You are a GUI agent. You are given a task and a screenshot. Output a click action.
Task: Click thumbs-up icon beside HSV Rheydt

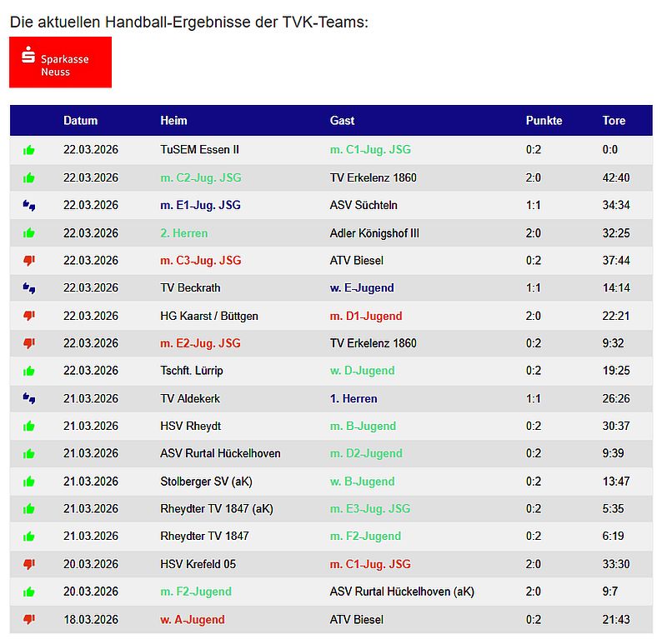coord(29,426)
